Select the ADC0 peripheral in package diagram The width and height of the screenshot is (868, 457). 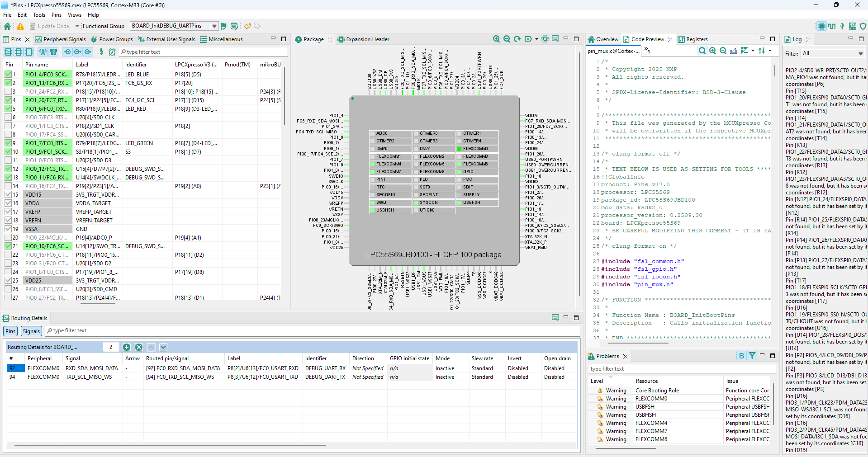click(x=390, y=133)
